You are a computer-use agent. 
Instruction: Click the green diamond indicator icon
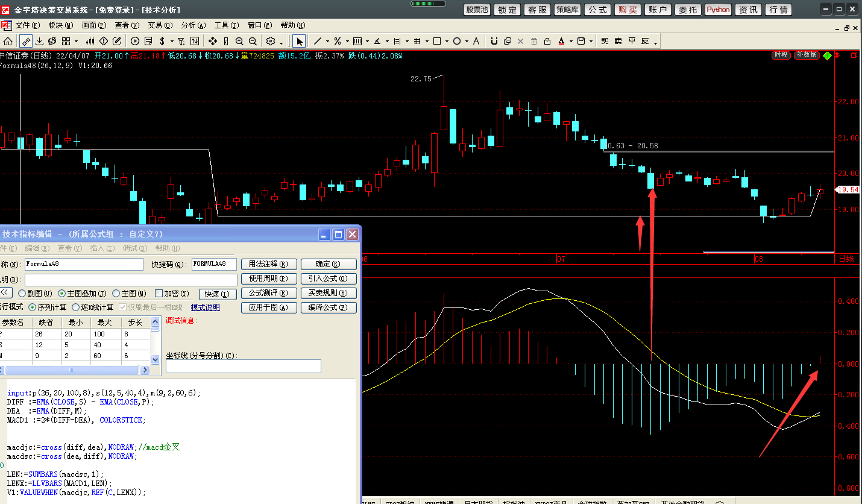tap(828, 55)
